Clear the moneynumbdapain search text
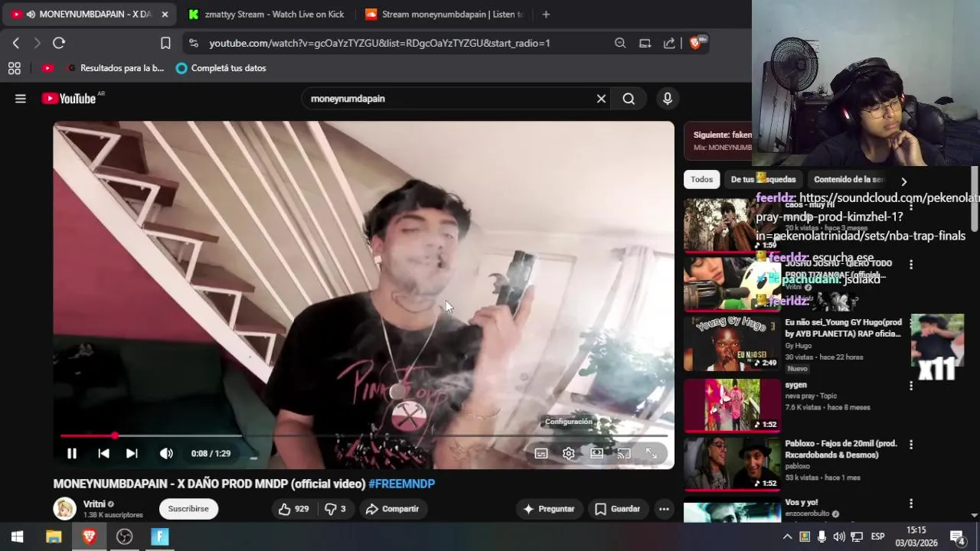 [601, 99]
